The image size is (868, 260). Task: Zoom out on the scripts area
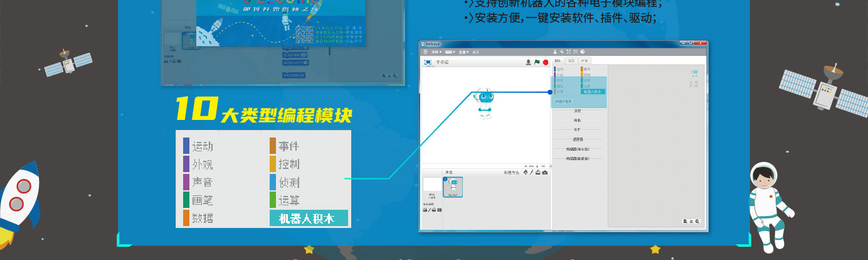coord(685,222)
